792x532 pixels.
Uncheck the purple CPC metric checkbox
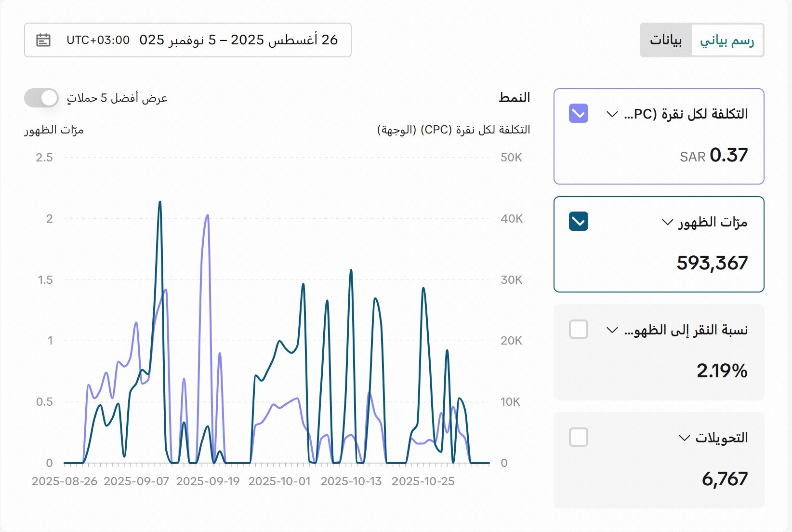point(578,114)
